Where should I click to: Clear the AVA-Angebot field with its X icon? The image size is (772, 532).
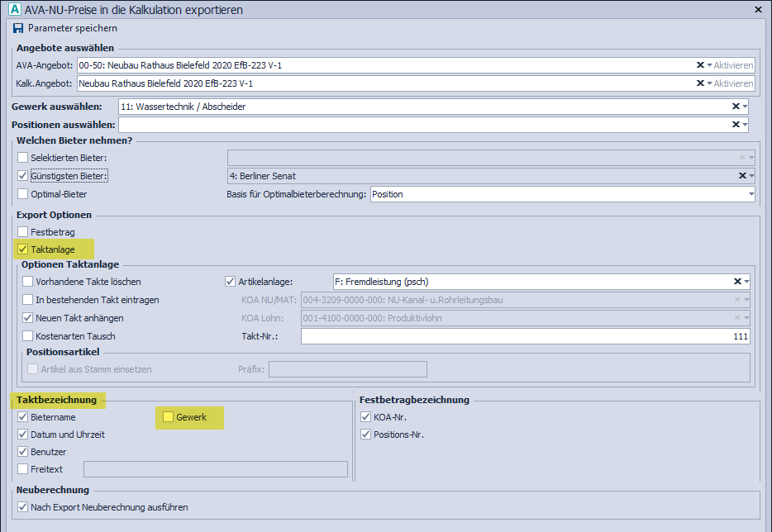700,65
